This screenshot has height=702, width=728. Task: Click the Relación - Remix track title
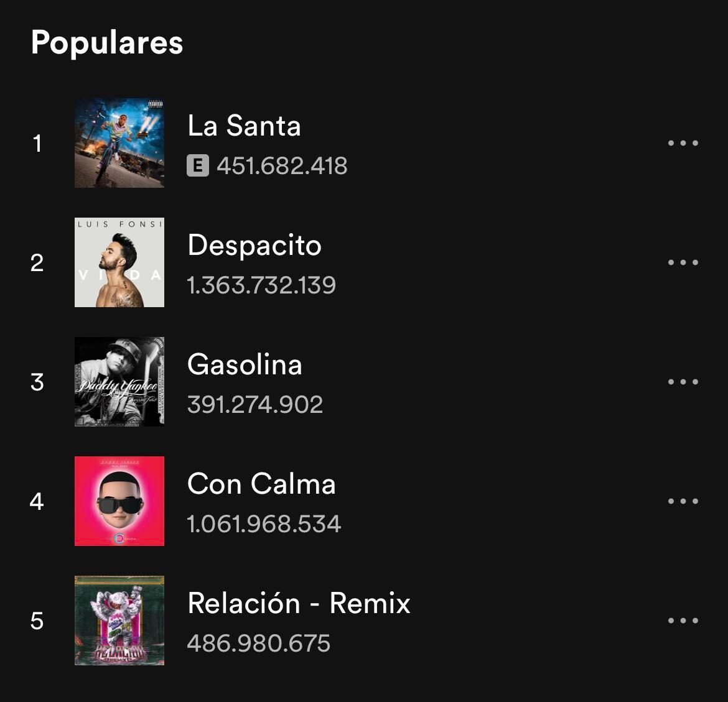tap(299, 604)
